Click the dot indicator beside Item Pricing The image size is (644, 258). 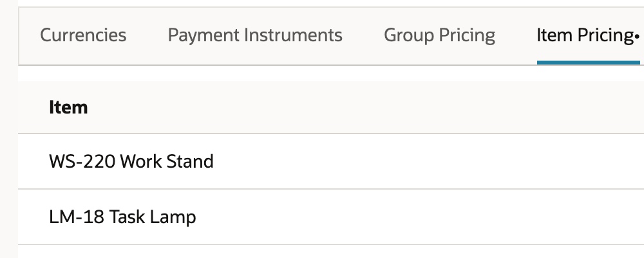coord(637,37)
